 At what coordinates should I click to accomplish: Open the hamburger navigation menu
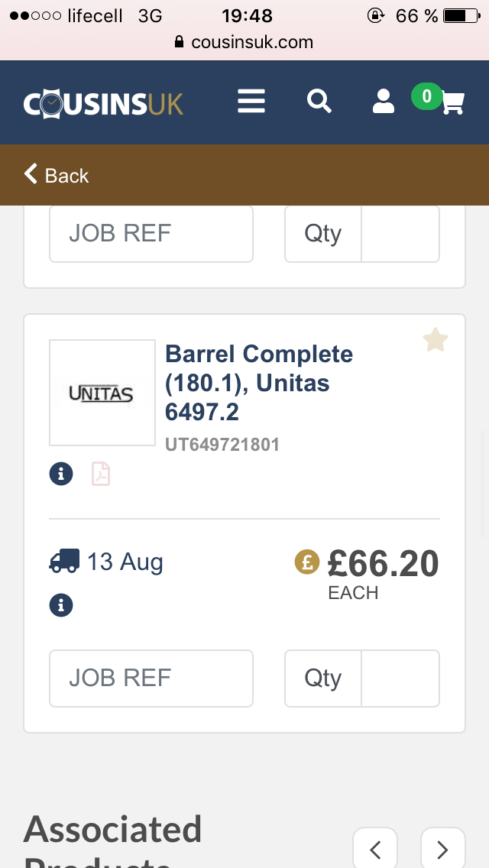(251, 102)
